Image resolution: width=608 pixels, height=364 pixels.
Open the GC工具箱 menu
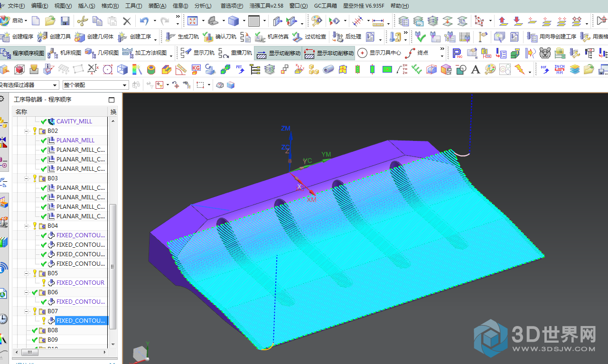click(x=326, y=6)
